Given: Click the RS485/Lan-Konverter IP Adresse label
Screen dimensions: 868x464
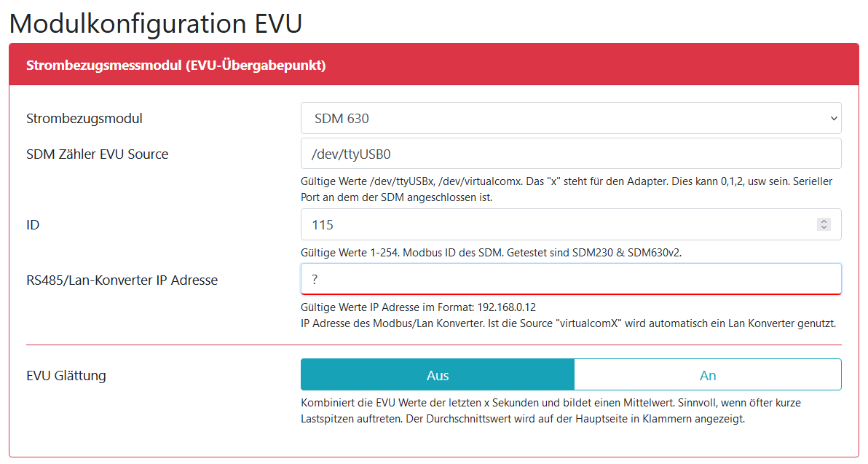Looking at the screenshot, I should 122,279.
